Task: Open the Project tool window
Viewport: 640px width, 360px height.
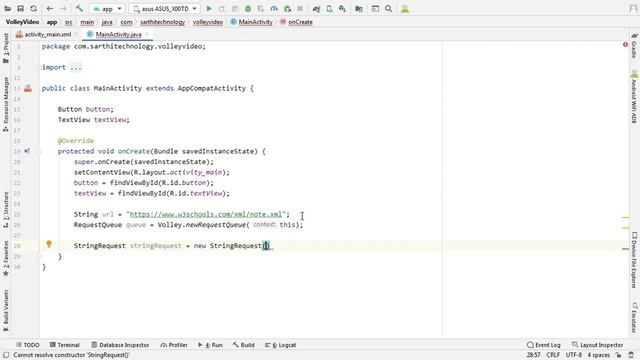Action: [x=6, y=48]
